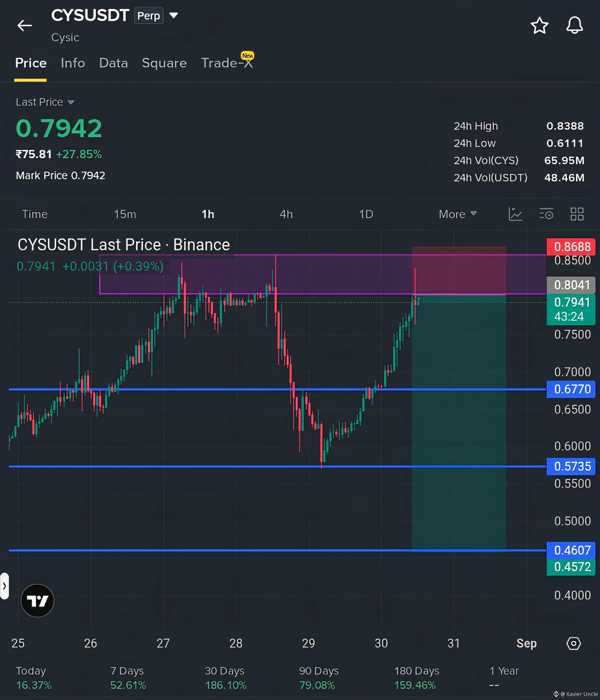Open CYSUSDT pair selector dropdown arrow
The image size is (600, 700).
(x=173, y=15)
